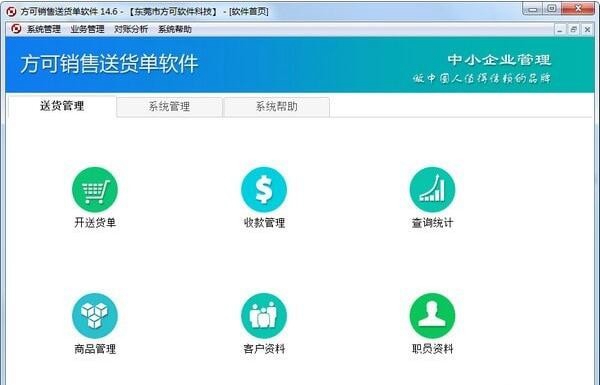Click the 收款管理 label text
The image size is (600, 385).
[x=264, y=222]
